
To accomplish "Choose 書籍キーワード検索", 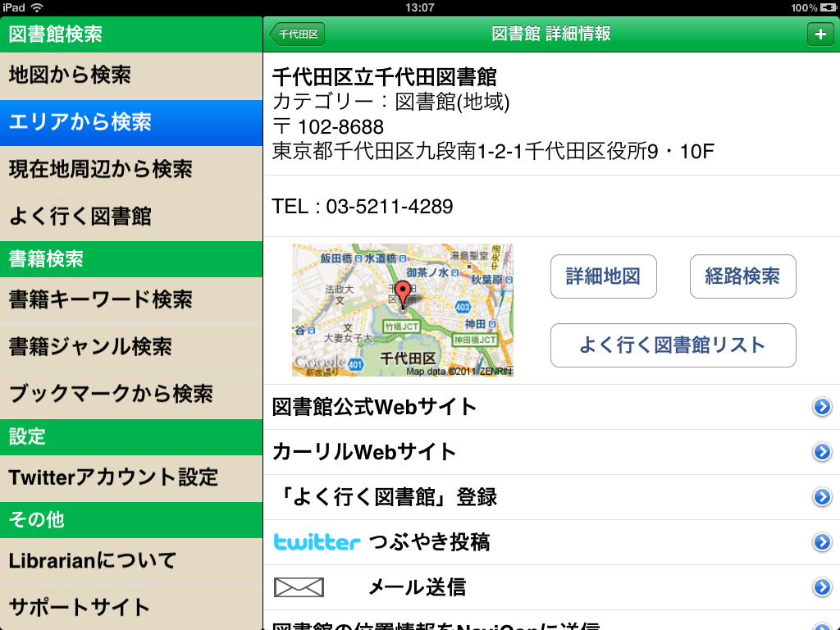I will point(131,300).
